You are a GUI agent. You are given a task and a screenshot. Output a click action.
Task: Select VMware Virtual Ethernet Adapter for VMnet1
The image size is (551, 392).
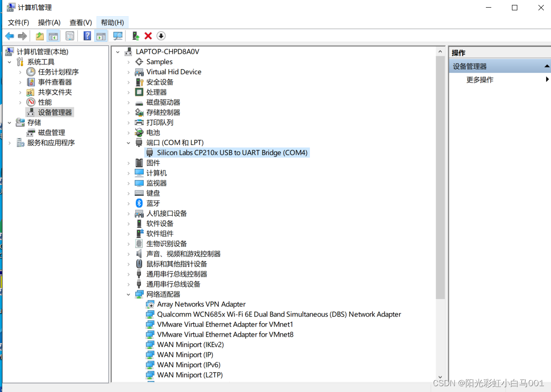225,325
